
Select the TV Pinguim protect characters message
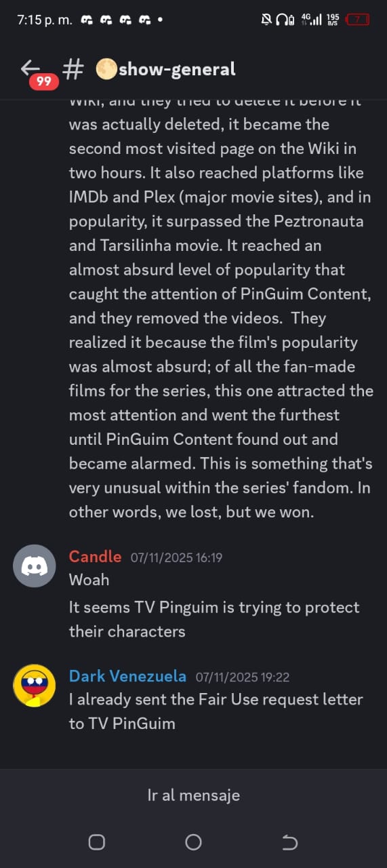(x=214, y=619)
